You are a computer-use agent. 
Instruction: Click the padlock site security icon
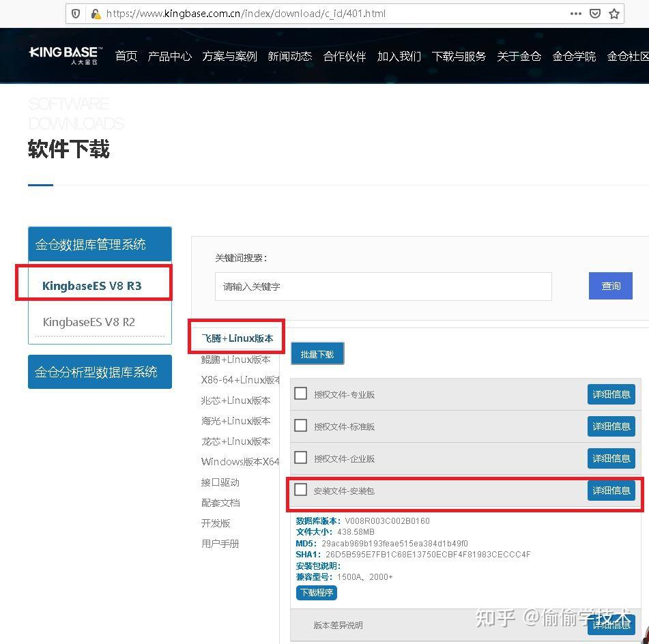tap(96, 14)
